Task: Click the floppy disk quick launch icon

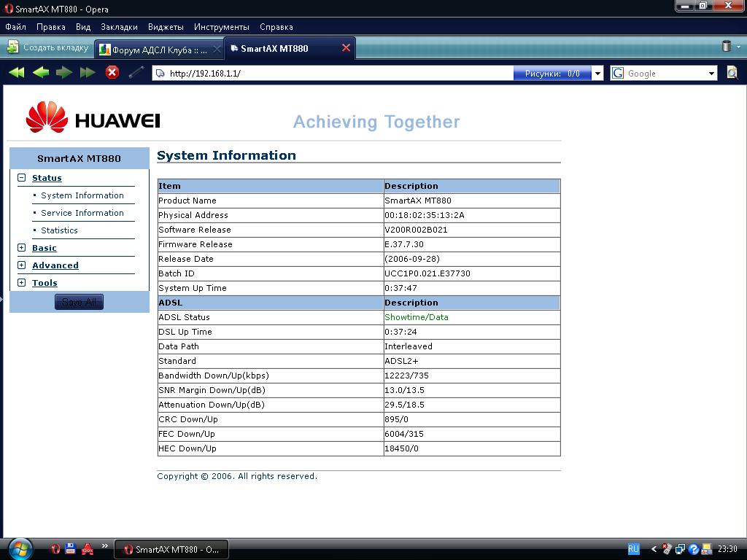Action: click(71, 549)
